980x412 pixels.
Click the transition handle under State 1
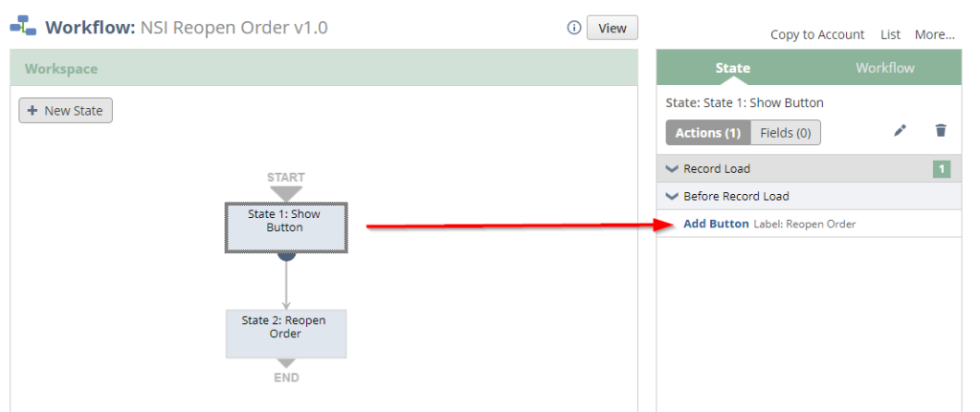point(286,256)
